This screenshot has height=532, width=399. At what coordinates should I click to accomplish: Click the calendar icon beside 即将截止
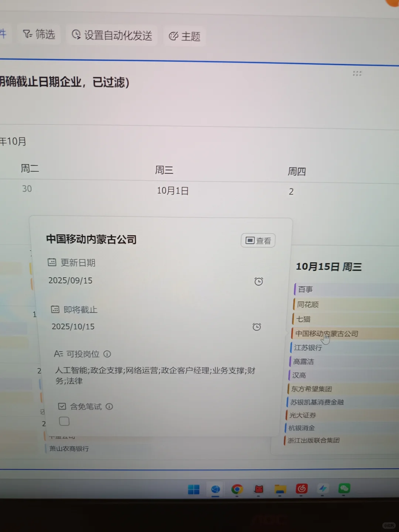pos(55,309)
